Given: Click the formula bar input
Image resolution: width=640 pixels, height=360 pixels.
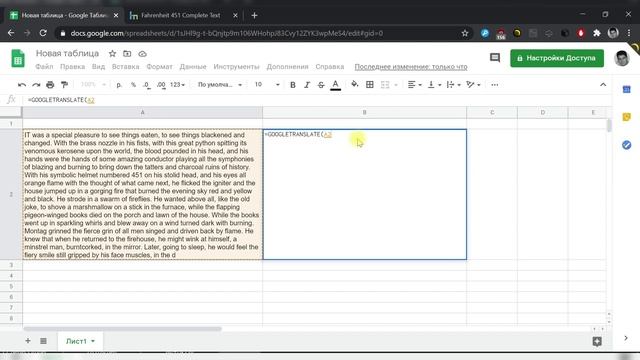Looking at the screenshot, I should (x=318, y=100).
